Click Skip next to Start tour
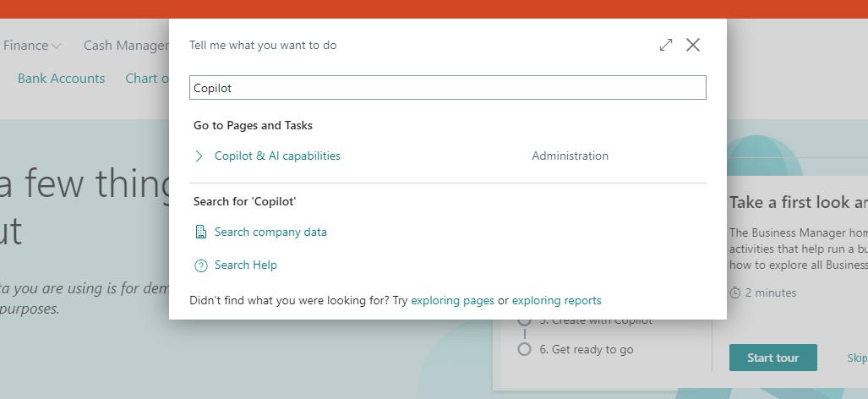This screenshot has width=868, height=399. coord(857,358)
